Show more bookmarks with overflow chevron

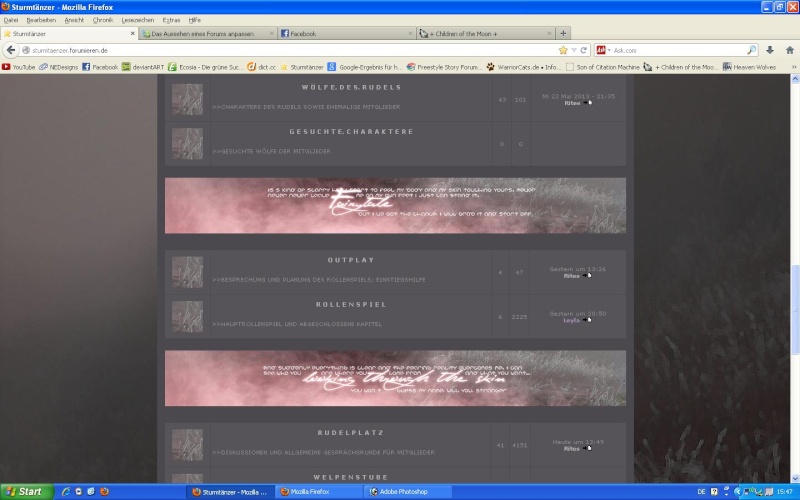[793, 67]
